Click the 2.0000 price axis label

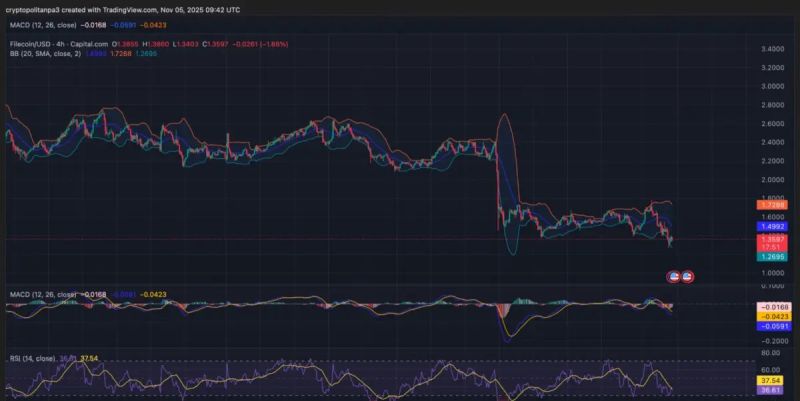point(772,180)
